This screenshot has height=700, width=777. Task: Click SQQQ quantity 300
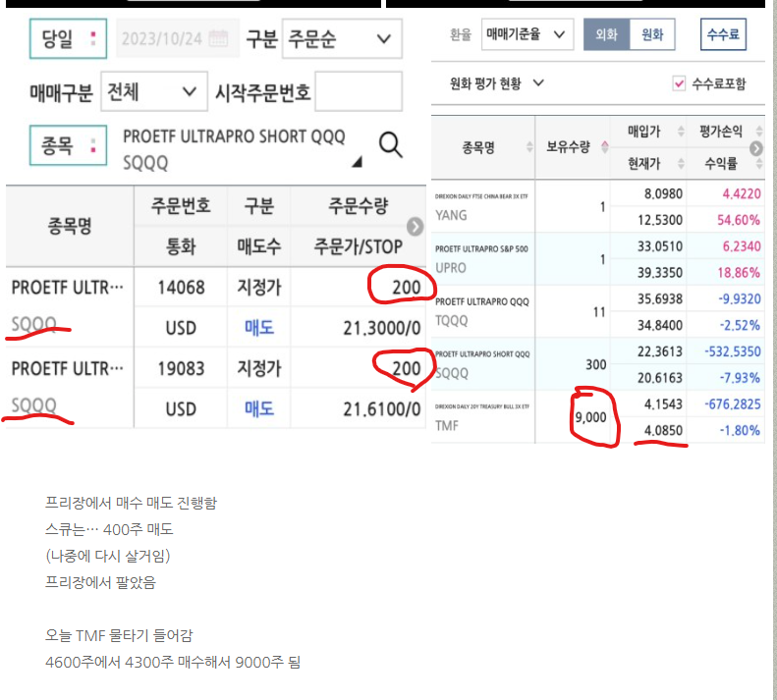tap(595, 365)
